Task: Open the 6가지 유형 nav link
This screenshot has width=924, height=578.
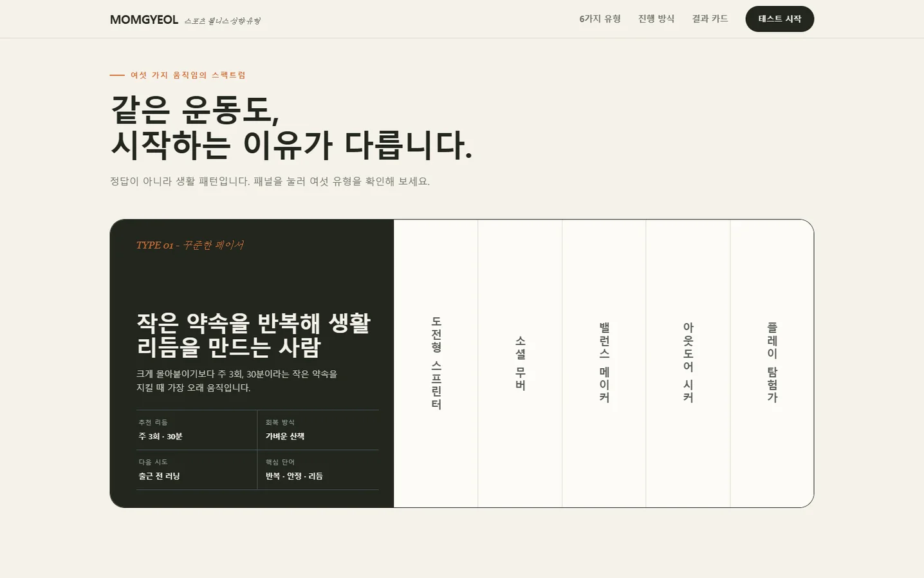Action: point(600,19)
